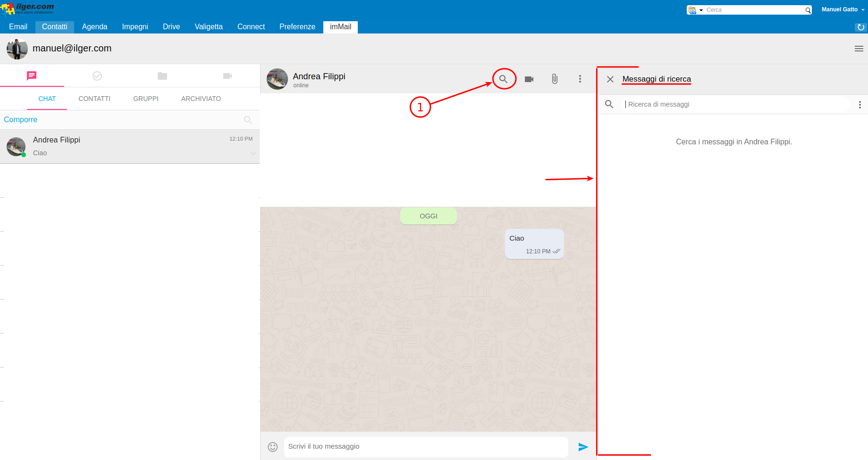This screenshot has height=460, width=868.
Task: Open the hamburger menu at right
Action: point(859,49)
